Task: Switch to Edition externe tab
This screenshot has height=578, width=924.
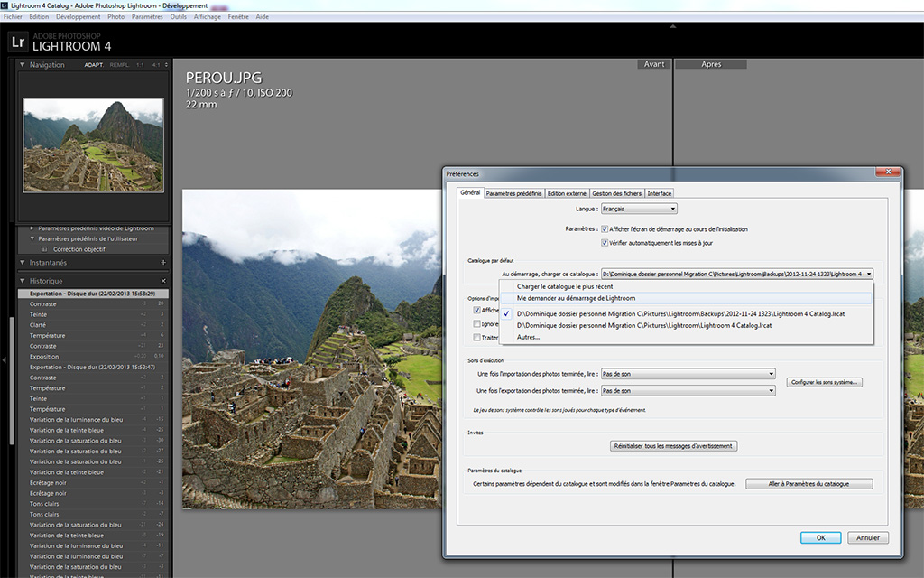Action: click(x=567, y=193)
